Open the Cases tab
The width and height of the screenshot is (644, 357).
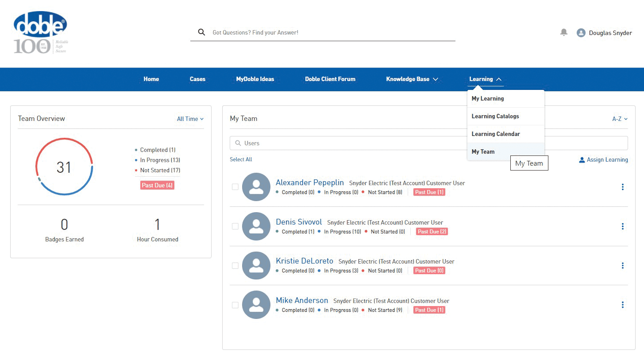tap(197, 79)
